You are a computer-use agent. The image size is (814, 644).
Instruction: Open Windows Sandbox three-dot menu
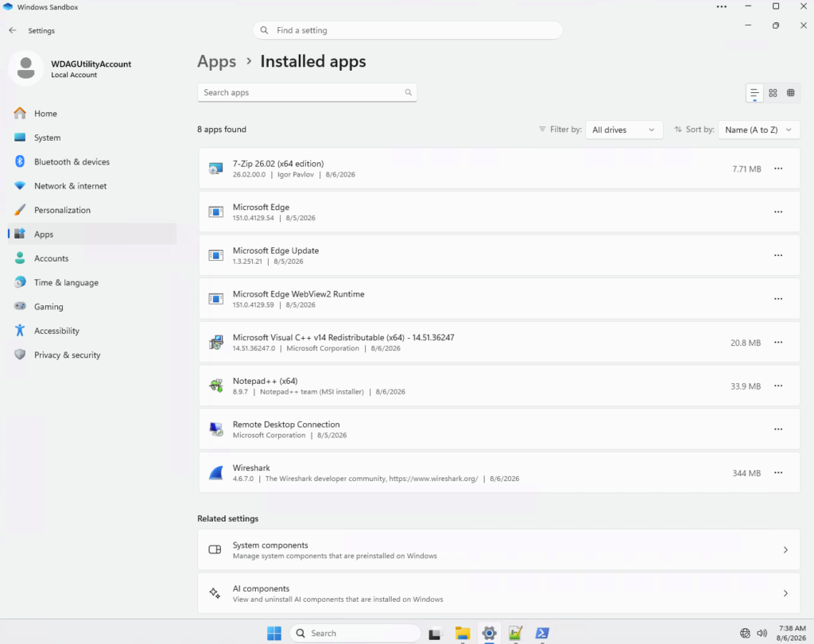coord(722,6)
